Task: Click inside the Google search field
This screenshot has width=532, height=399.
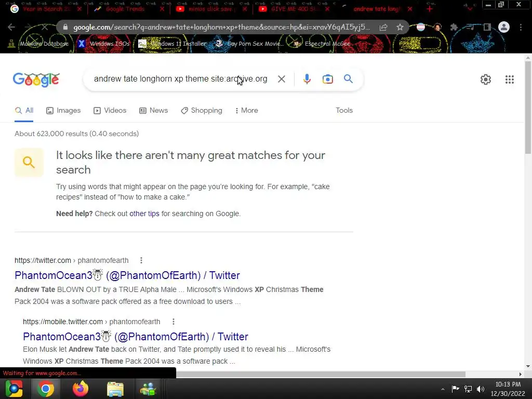Action: [x=180, y=79]
